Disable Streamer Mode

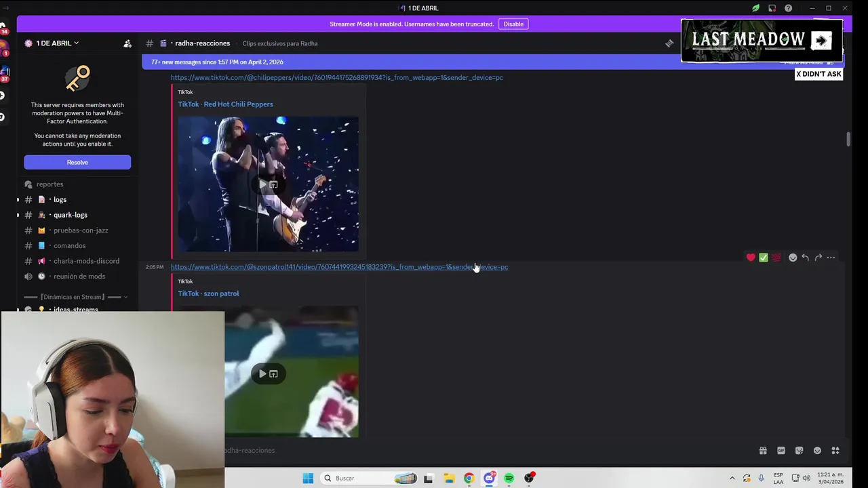click(513, 24)
